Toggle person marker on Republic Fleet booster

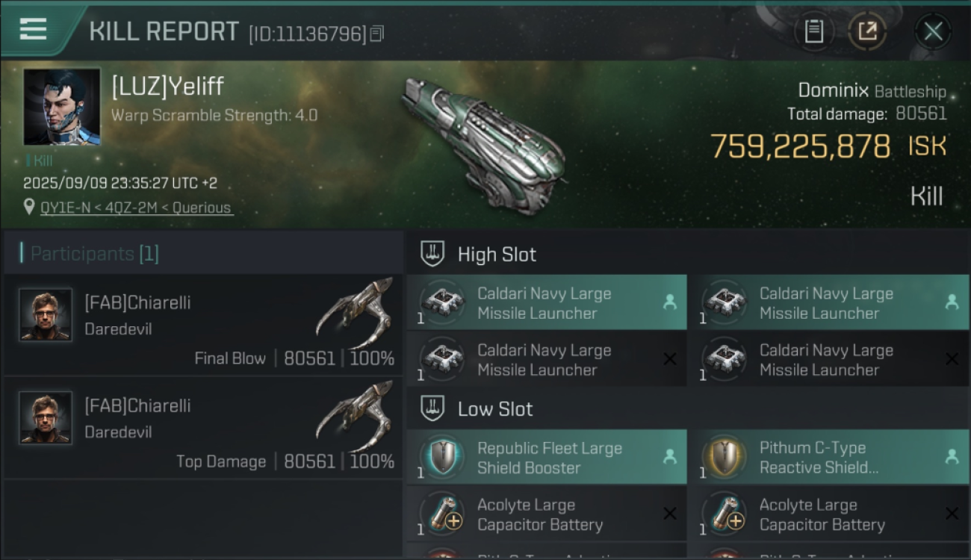tap(670, 456)
